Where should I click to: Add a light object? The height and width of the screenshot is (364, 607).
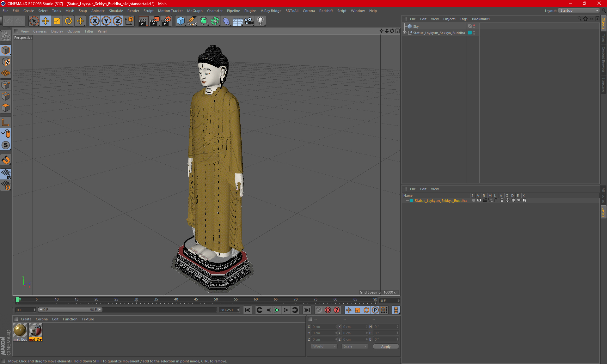260,21
